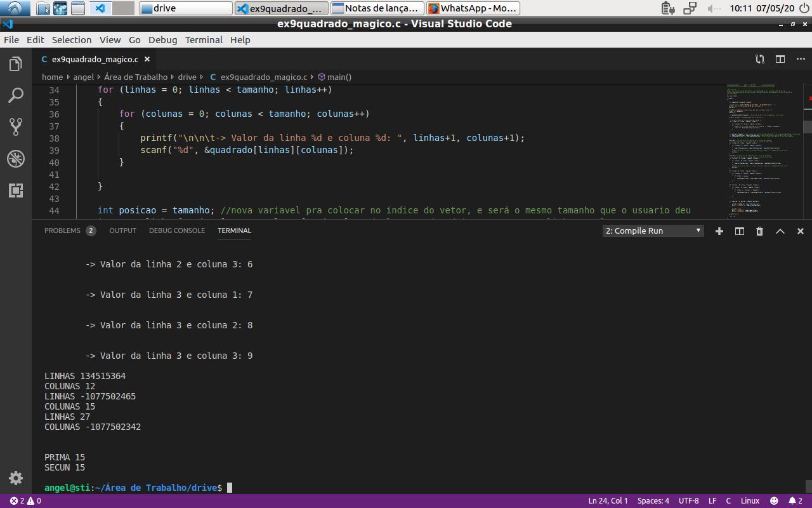Open the network connections tray icon

[690, 8]
